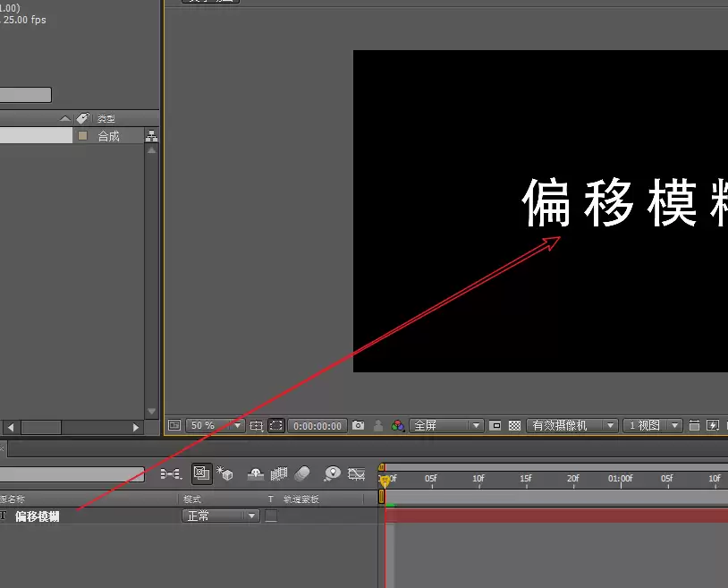This screenshot has width=728, height=588.
Task: Open the graph editor icon
Action: (x=356, y=473)
